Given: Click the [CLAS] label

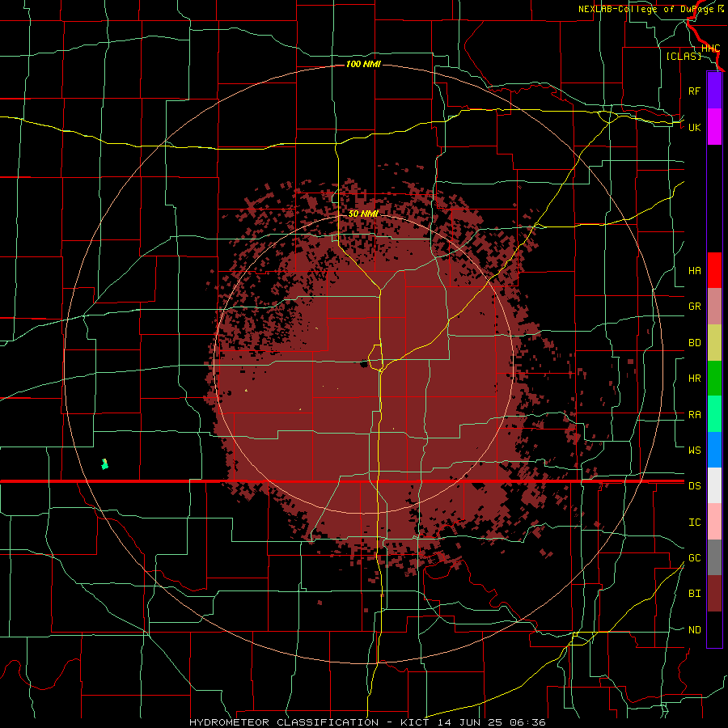Looking at the screenshot, I should (684, 56).
